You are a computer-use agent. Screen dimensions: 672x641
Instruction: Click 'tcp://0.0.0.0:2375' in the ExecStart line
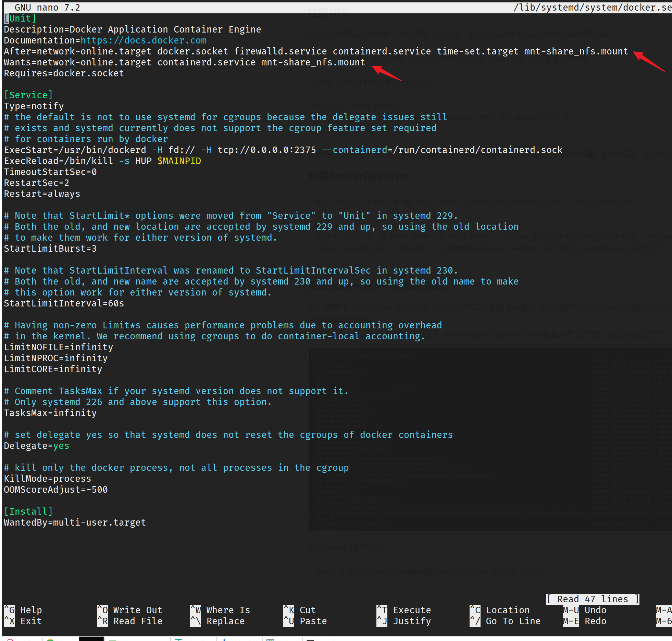[267, 150]
